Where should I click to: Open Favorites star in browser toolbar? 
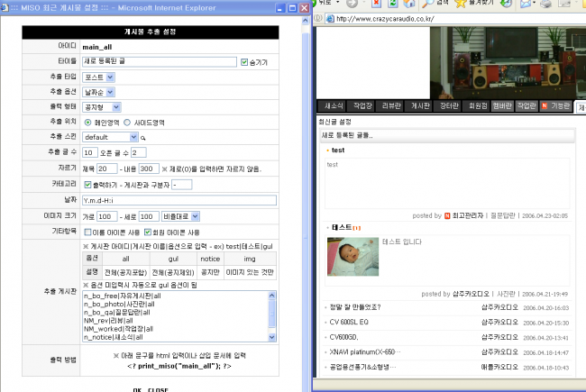coord(462,5)
